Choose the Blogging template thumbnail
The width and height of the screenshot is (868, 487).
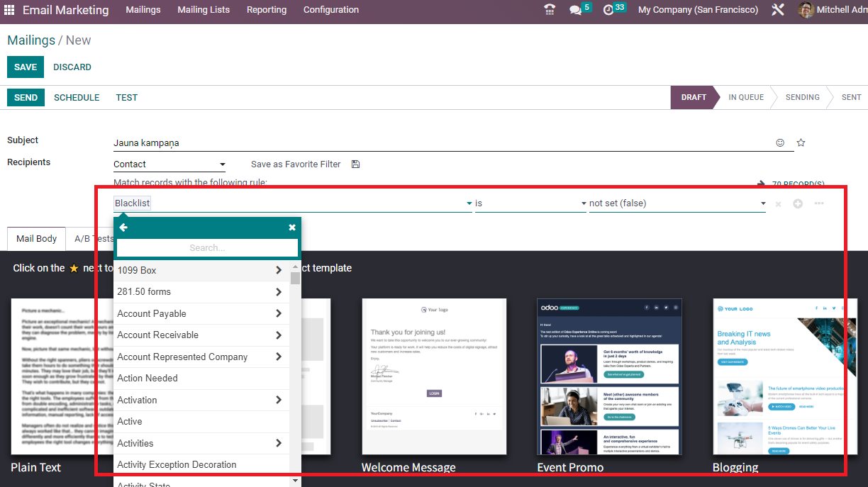pyautogui.click(x=785, y=376)
